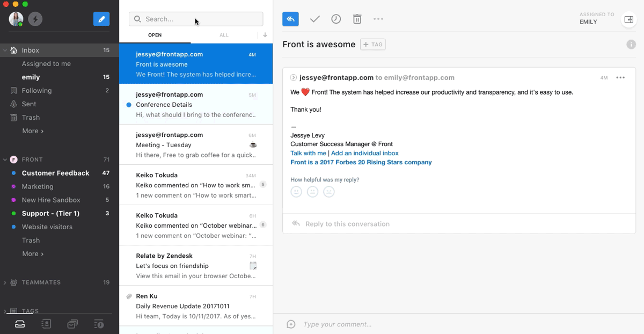This screenshot has height=334, width=644.
Task: Expand the TAGS section
Action: (x=5, y=311)
